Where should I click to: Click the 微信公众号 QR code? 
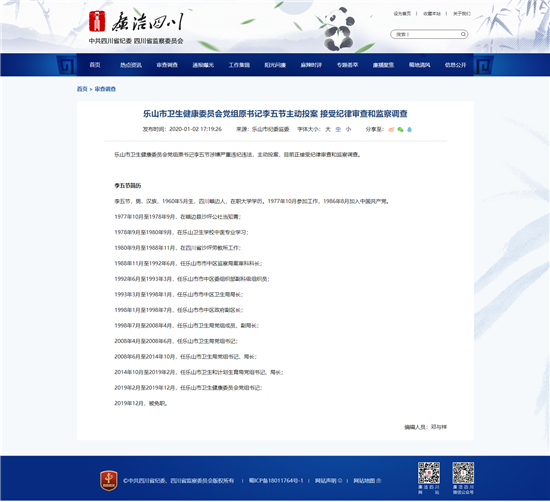click(463, 473)
